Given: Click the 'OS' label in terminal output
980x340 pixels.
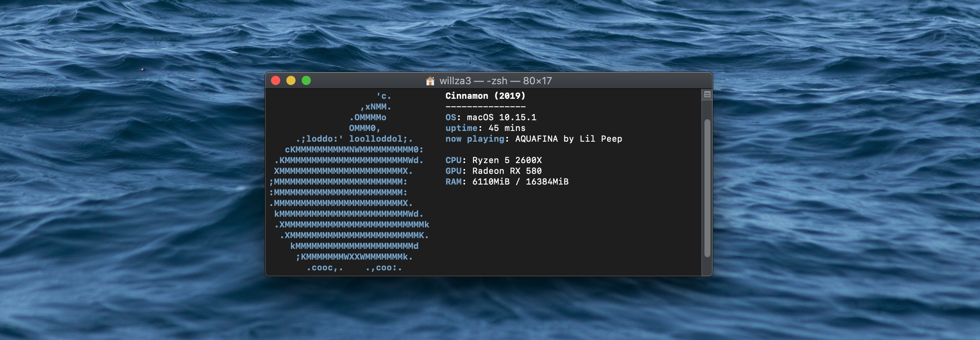Looking at the screenshot, I should point(451,117).
